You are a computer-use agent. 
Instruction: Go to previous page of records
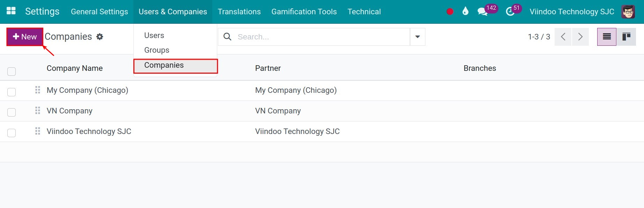563,37
